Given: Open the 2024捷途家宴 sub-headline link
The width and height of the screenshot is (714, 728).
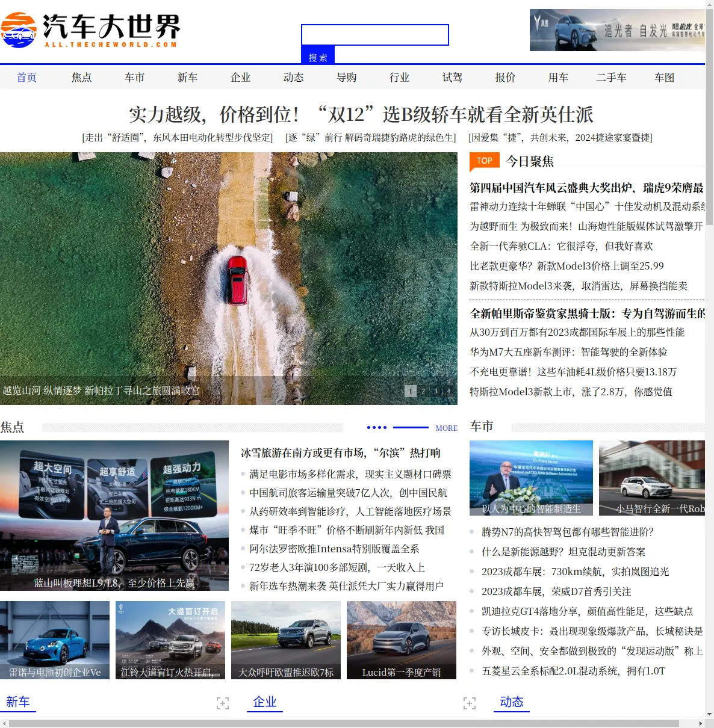Looking at the screenshot, I should tap(560, 138).
